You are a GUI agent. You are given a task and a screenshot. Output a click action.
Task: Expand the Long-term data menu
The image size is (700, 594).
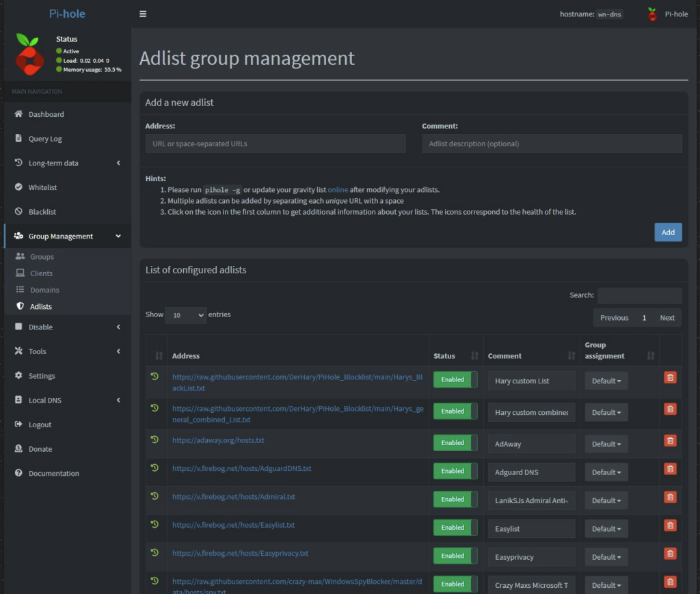[68, 163]
